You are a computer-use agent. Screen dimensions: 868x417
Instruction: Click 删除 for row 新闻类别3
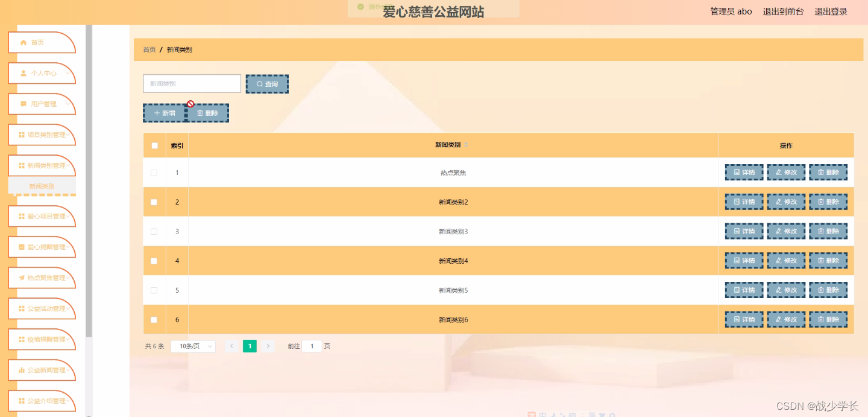pos(828,231)
